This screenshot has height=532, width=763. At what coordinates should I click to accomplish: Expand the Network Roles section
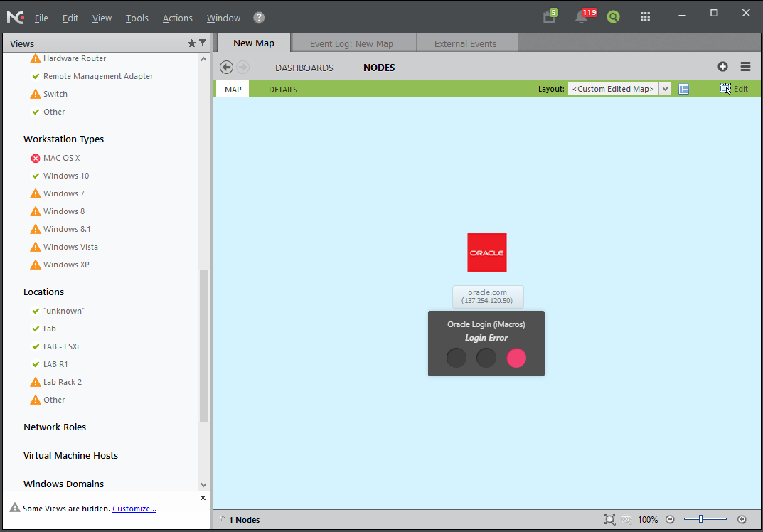[x=55, y=427]
